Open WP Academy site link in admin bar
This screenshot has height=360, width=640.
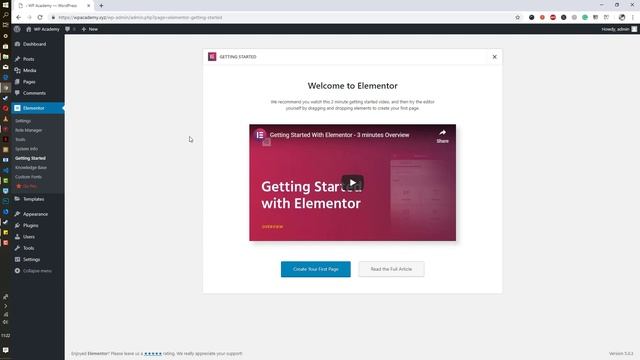42,29
